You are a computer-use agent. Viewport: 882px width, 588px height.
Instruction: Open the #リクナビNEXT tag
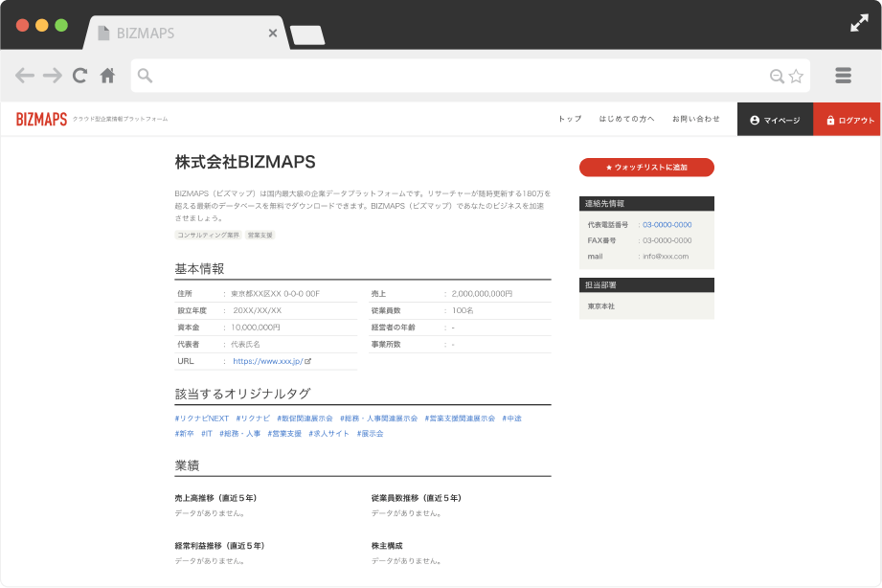point(202,418)
